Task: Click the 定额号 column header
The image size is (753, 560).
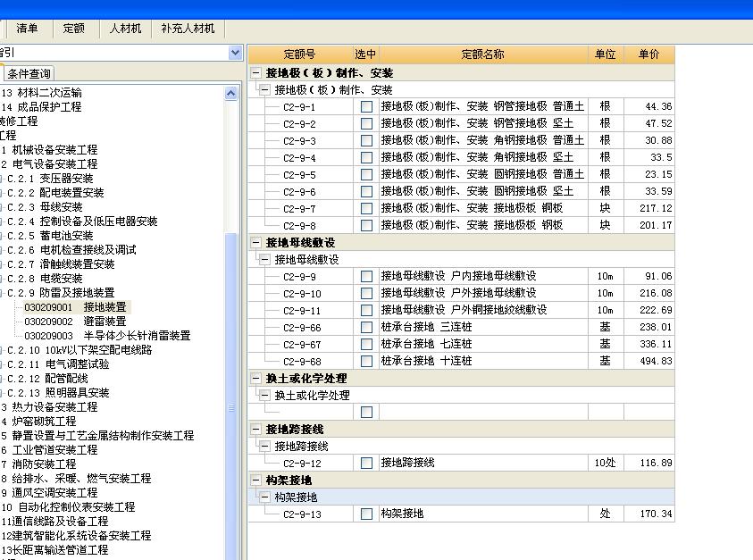Action: coord(300,54)
